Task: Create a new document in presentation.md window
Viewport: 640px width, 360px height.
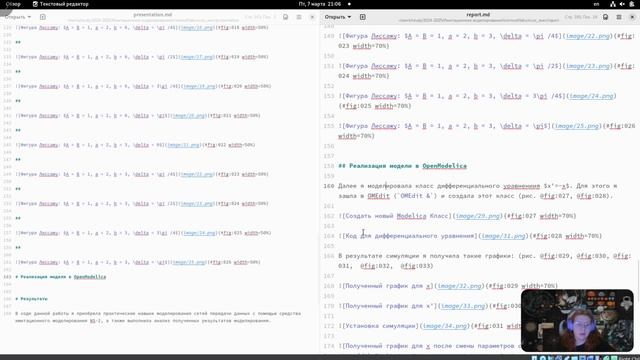Action: [42, 17]
